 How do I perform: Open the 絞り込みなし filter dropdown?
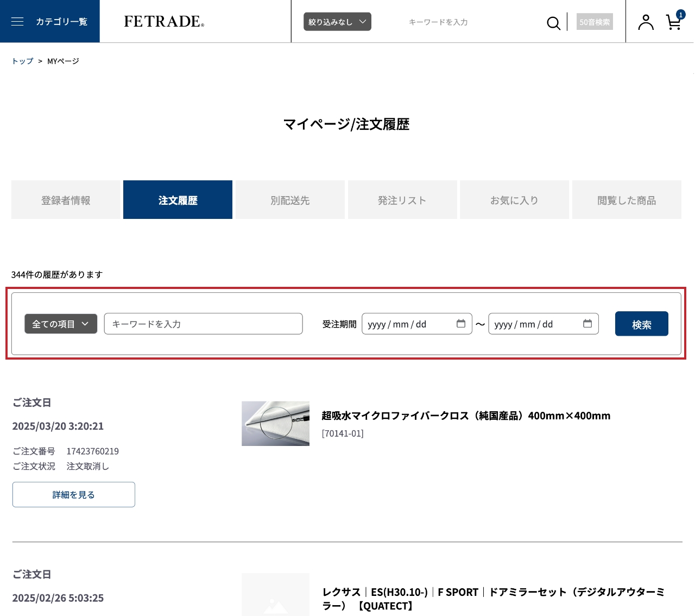(337, 21)
